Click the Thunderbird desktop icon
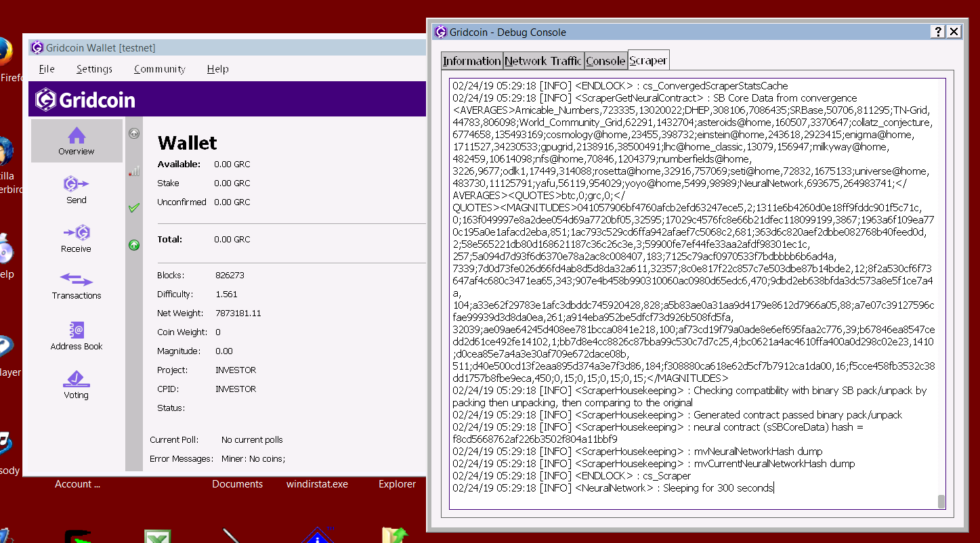The height and width of the screenshot is (543, 980). click(x=6, y=151)
